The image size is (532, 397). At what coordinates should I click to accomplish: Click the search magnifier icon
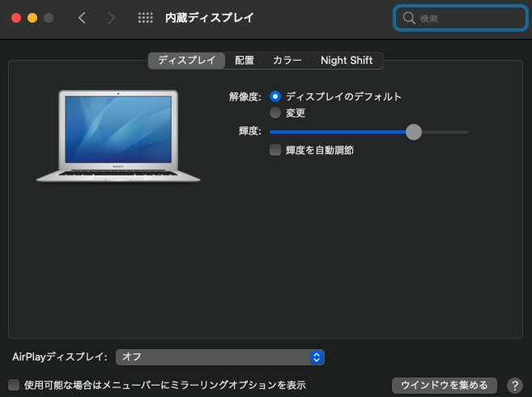tap(409, 18)
